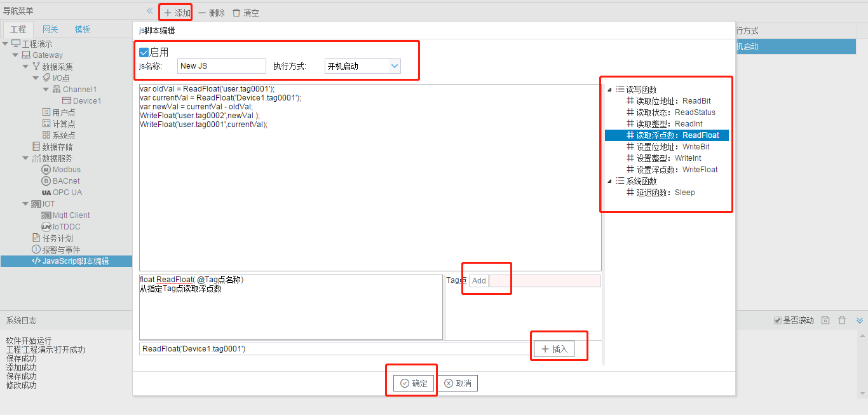Viewport: 868px width, 415px height.
Task: Select the Sleep delay function
Action: [661, 193]
